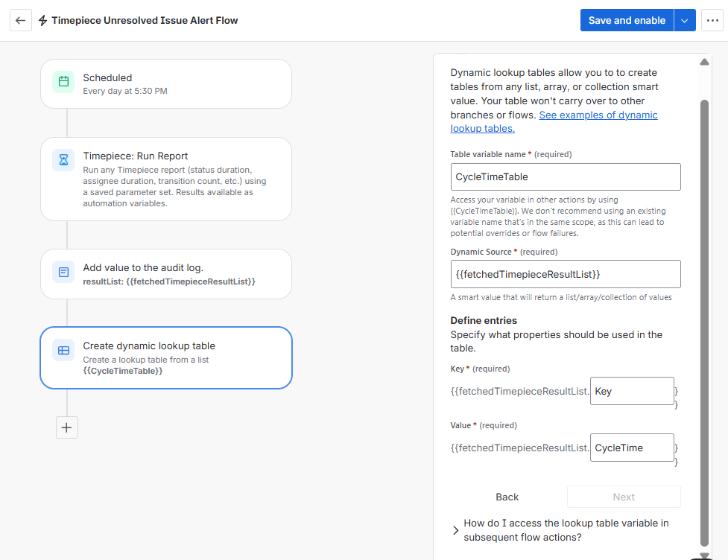This screenshot has height=560, width=728.
Task: Click the text Every day at 5:30 PM
Action: tap(125, 91)
